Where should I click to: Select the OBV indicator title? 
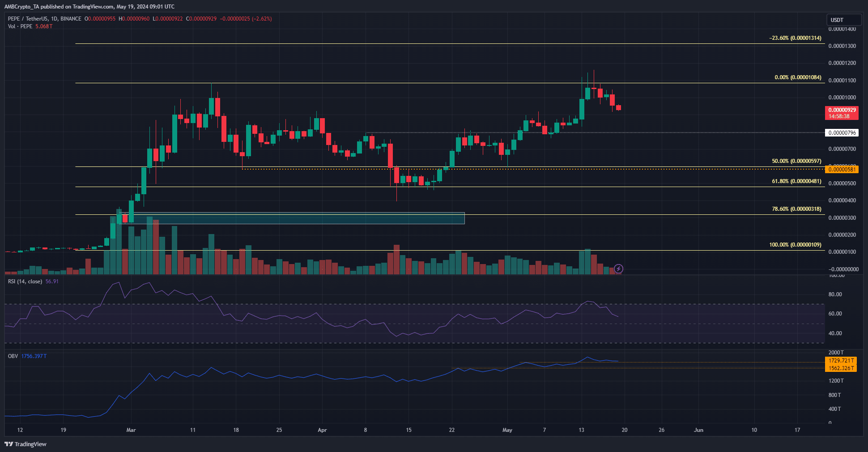coord(13,356)
